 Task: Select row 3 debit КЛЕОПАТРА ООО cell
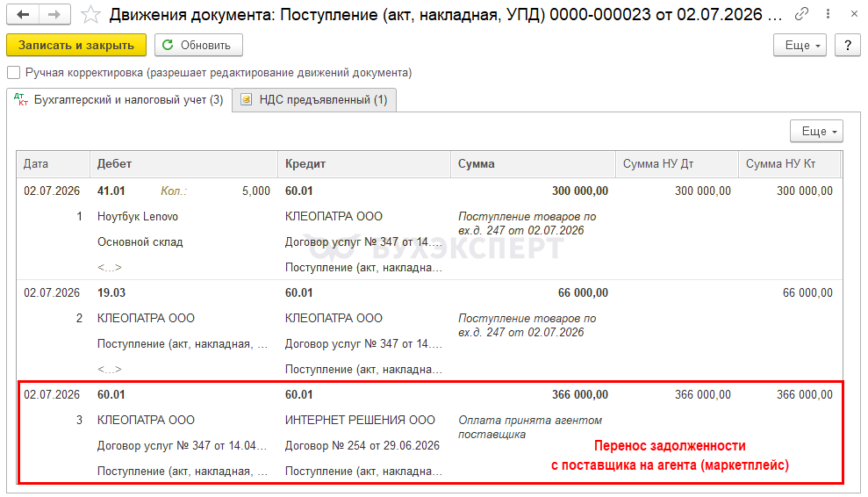[x=147, y=421]
